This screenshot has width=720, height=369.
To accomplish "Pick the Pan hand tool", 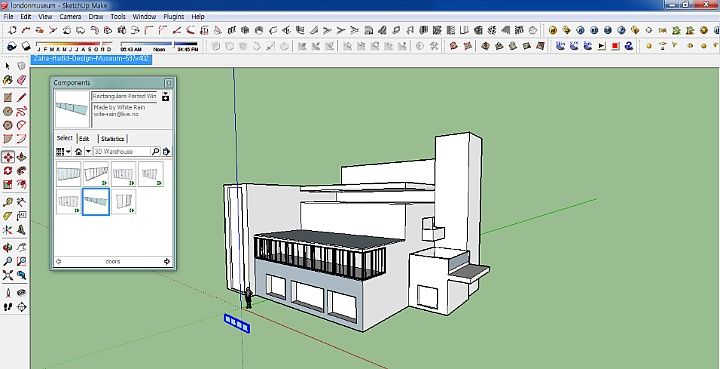I will pos(21,248).
